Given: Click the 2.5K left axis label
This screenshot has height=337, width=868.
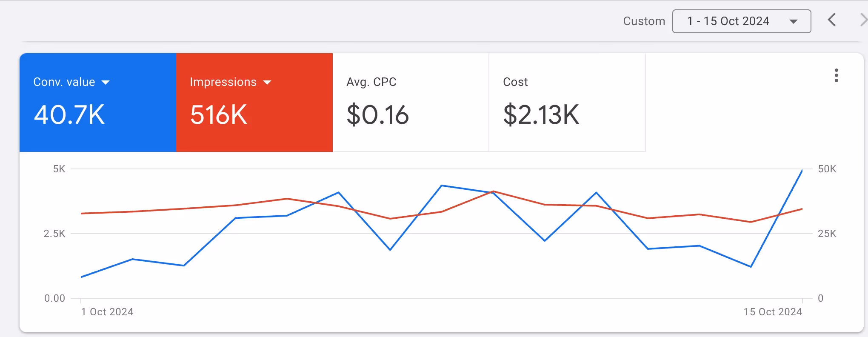Looking at the screenshot, I should (x=54, y=234).
